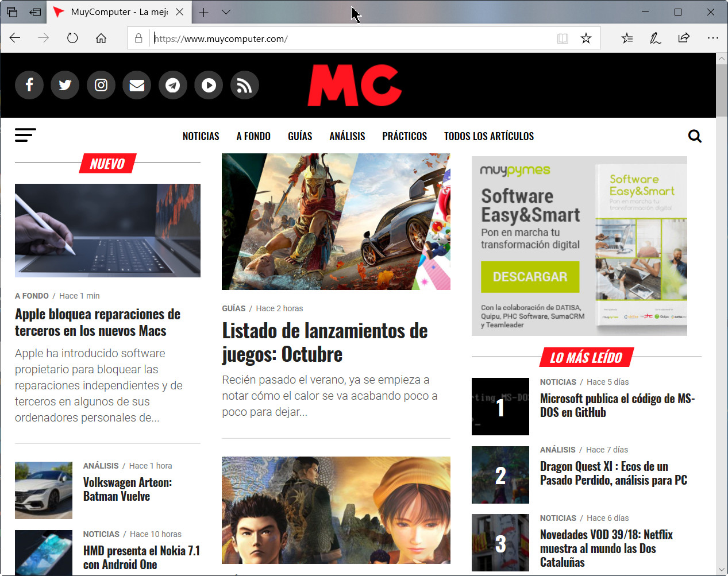
Task: Open the Instagram social icon
Action: point(101,86)
